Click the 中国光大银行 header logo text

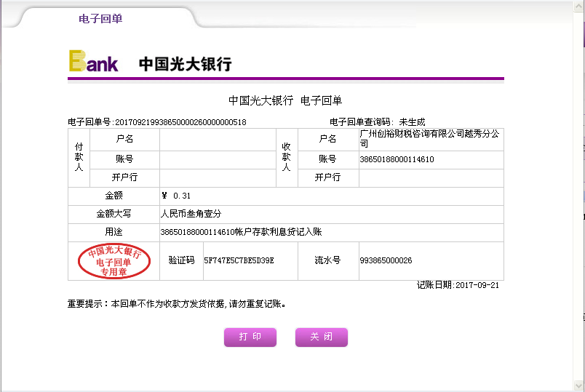pos(185,64)
